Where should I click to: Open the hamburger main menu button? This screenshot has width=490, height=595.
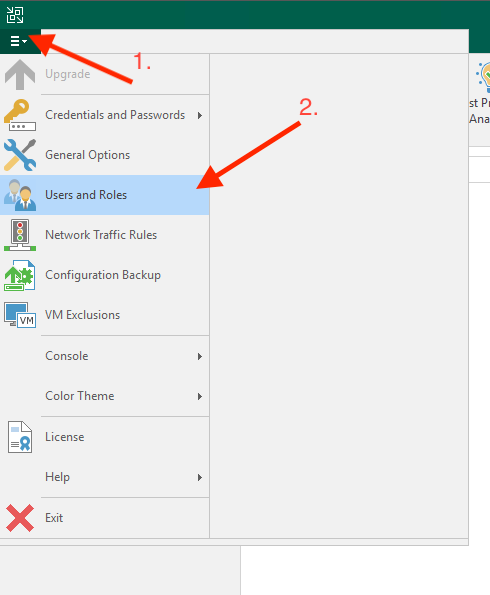(x=19, y=41)
